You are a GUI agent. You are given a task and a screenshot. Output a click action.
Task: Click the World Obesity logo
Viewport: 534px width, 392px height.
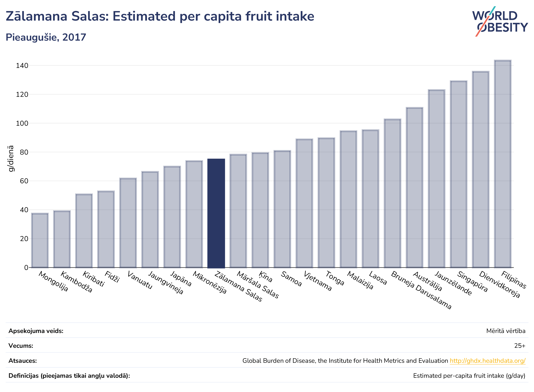[x=500, y=21]
